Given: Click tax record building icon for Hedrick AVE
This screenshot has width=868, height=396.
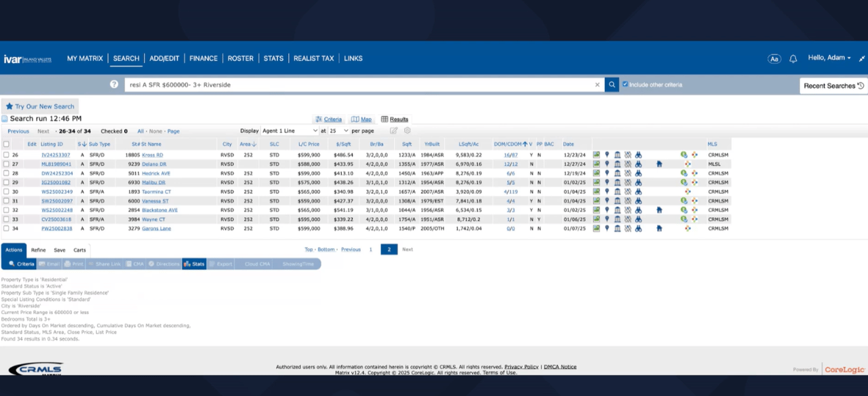Looking at the screenshot, I should coord(617,174).
